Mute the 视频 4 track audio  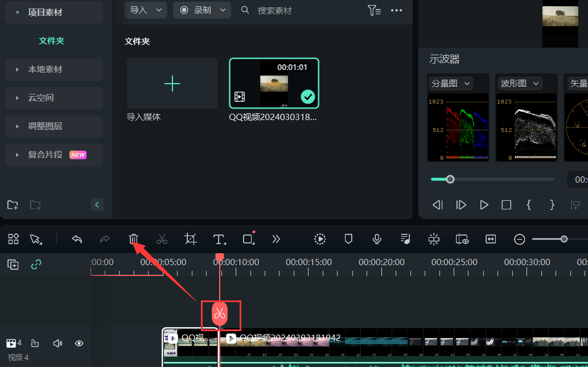pyautogui.click(x=57, y=343)
